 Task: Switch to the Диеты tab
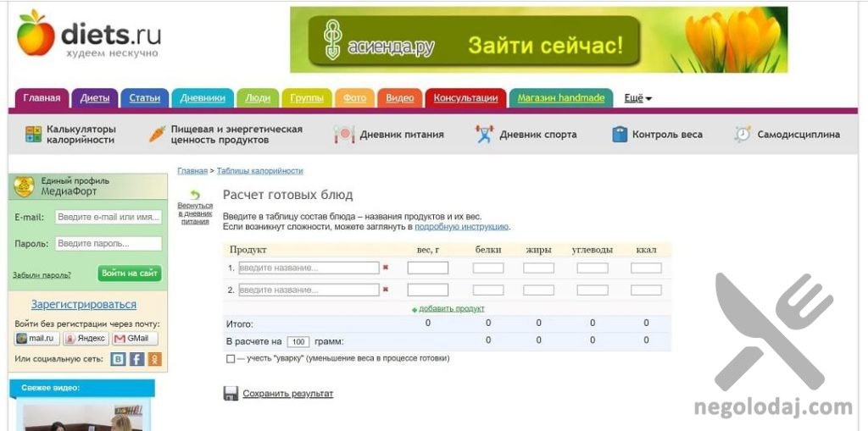[95, 98]
